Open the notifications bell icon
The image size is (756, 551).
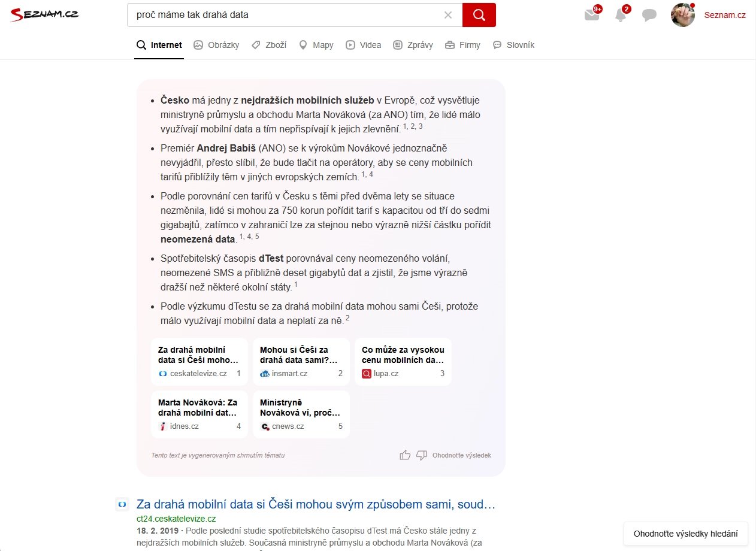coord(621,16)
